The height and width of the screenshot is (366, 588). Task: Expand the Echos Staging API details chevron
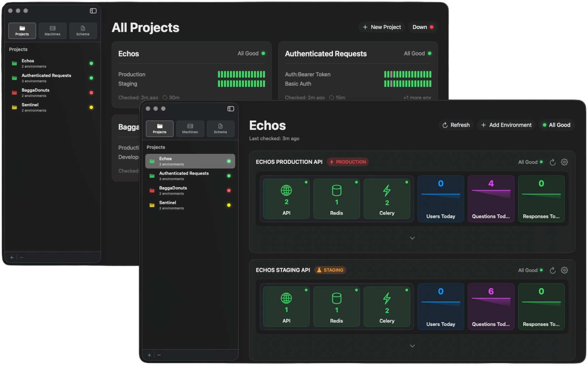click(x=412, y=346)
